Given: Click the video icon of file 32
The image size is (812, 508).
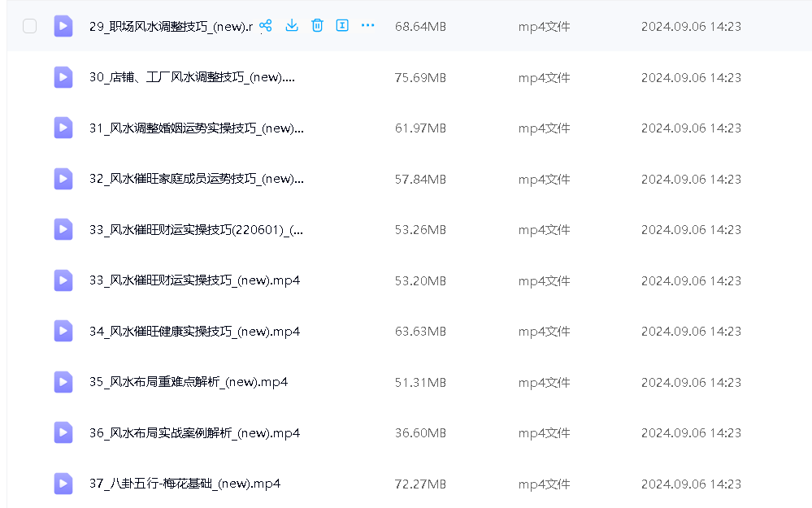Looking at the screenshot, I should pos(63,179).
